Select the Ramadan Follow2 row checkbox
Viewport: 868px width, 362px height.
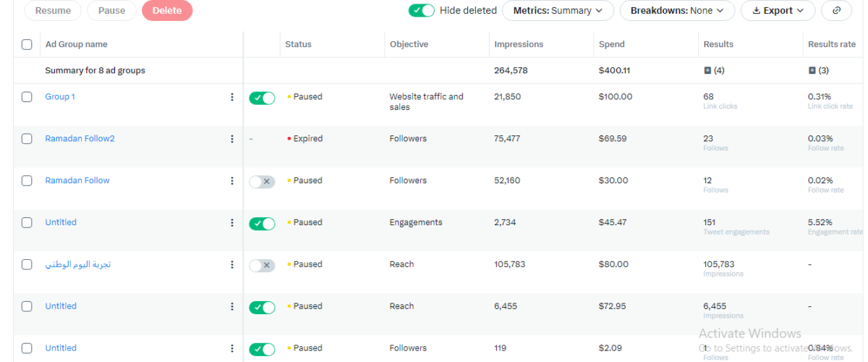[27, 138]
